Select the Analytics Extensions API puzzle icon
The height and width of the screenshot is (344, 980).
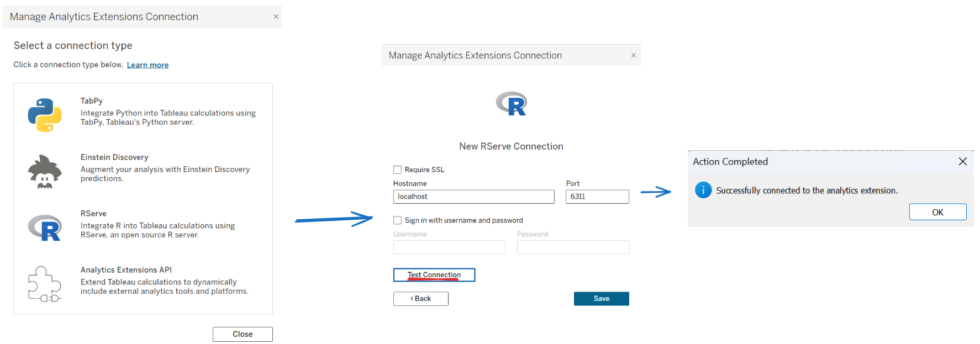[45, 284]
